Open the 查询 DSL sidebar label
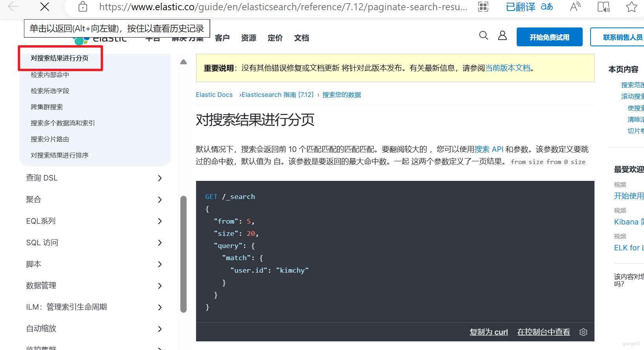This screenshot has height=350, width=644. pyautogui.click(x=42, y=178)
